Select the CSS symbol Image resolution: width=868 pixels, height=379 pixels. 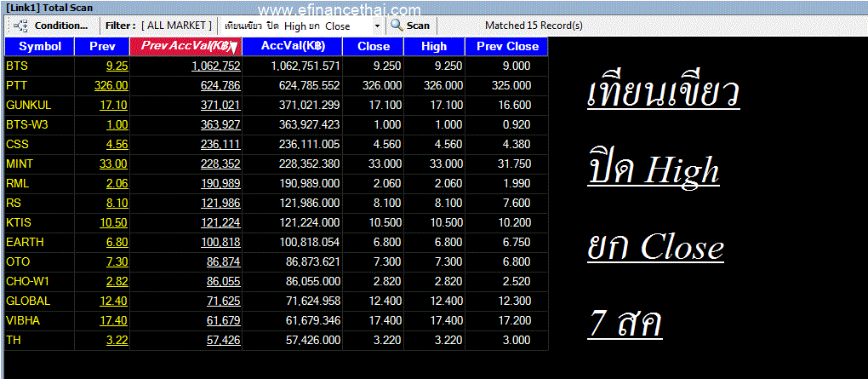point(17,144)
